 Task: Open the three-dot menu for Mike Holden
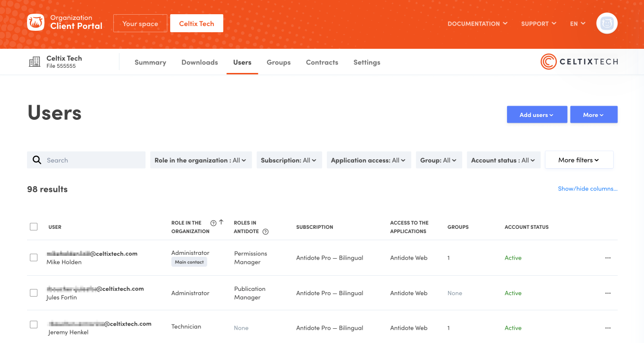[608, 258]
